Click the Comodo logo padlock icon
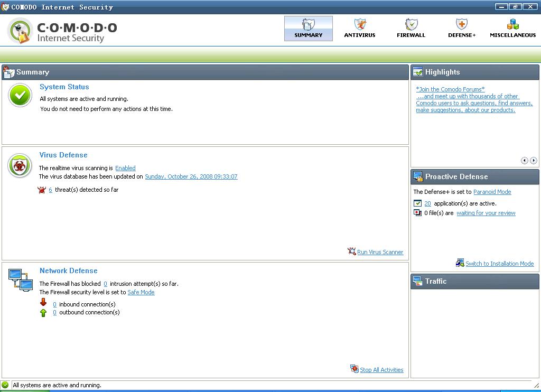The width and height of the screenshot is (541, 392). tap(20, 31)
